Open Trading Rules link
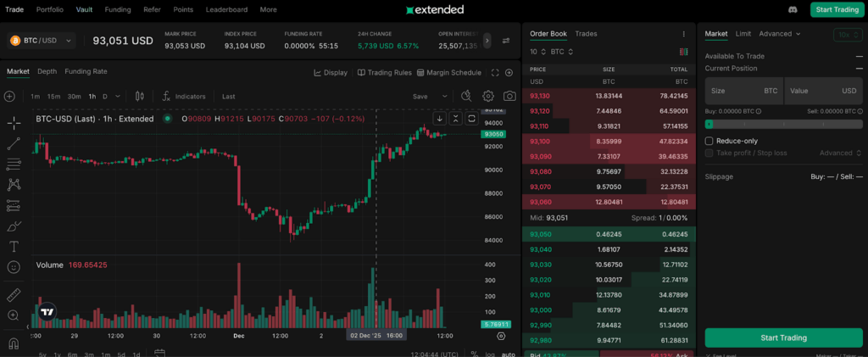The width and height of the screenshot is (868, 357). click(384, 73)
